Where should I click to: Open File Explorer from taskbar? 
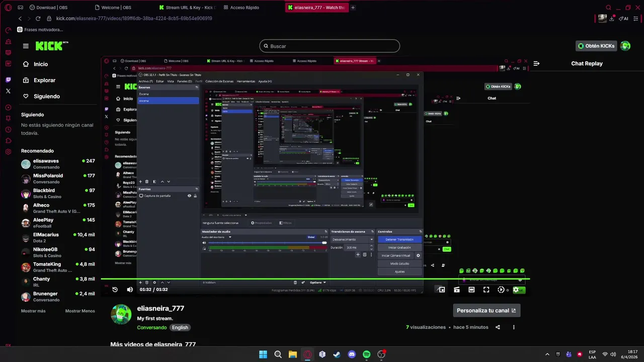point(292,354)
